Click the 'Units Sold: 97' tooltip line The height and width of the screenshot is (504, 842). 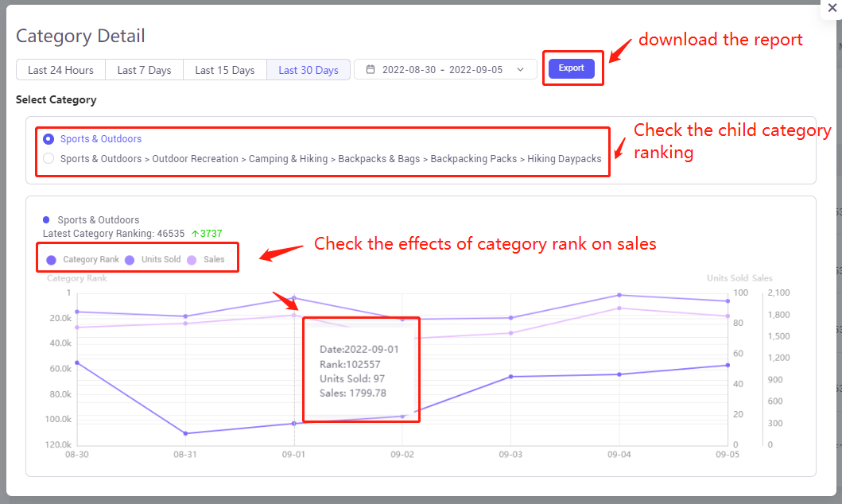coord(352,378)
